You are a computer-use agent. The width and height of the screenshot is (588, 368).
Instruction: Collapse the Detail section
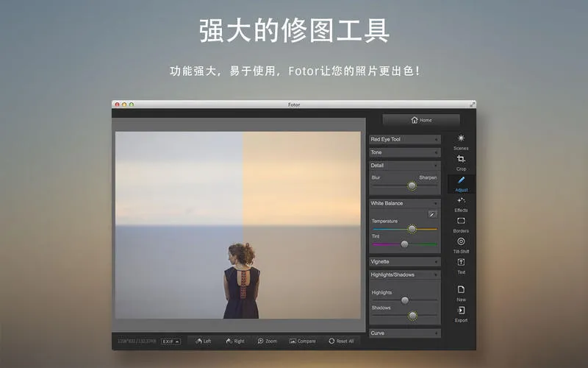coord(405,166)
